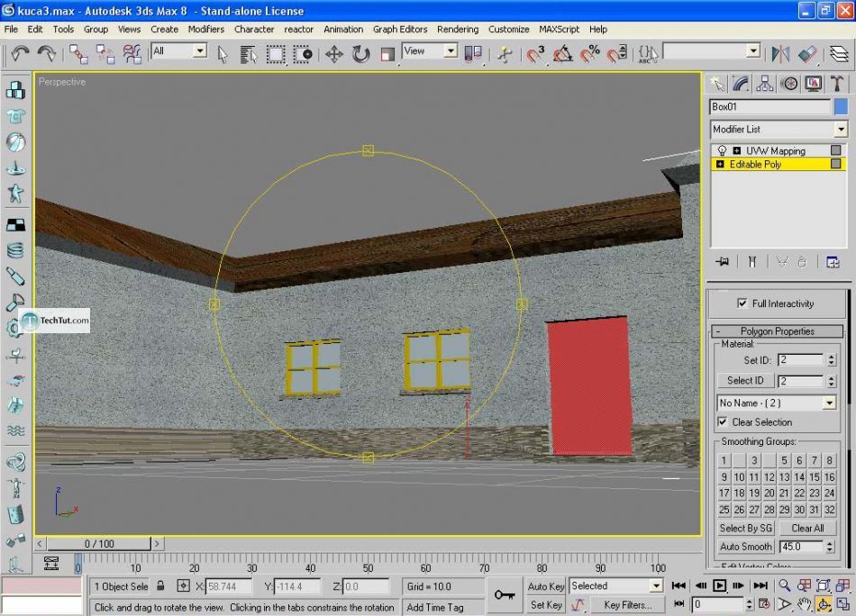This screenshot has height=616, width=856.
Task: Click the Pan View hand icon
Action: (x=804, y=604)
